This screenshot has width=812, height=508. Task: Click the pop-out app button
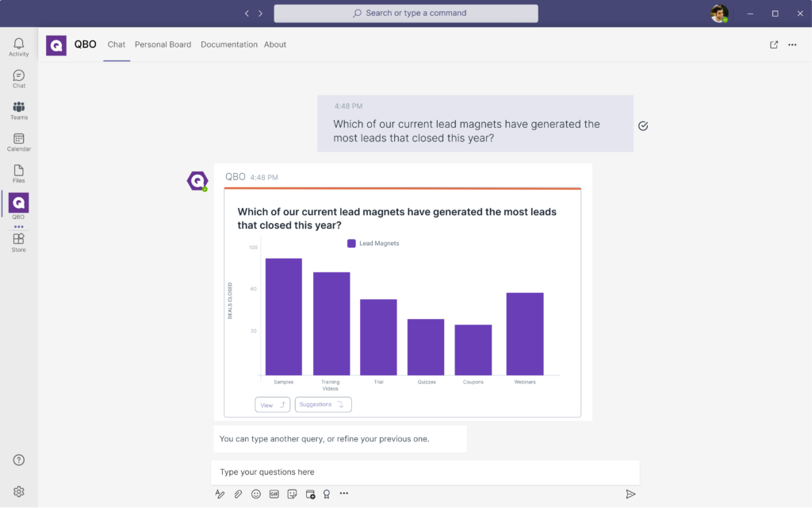[774, 45]
